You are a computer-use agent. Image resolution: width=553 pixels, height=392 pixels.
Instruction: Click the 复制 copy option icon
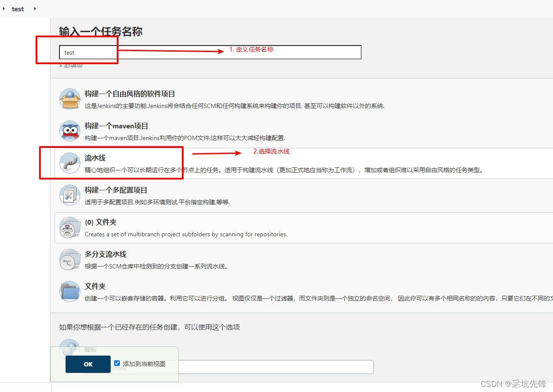coord(70,349)
